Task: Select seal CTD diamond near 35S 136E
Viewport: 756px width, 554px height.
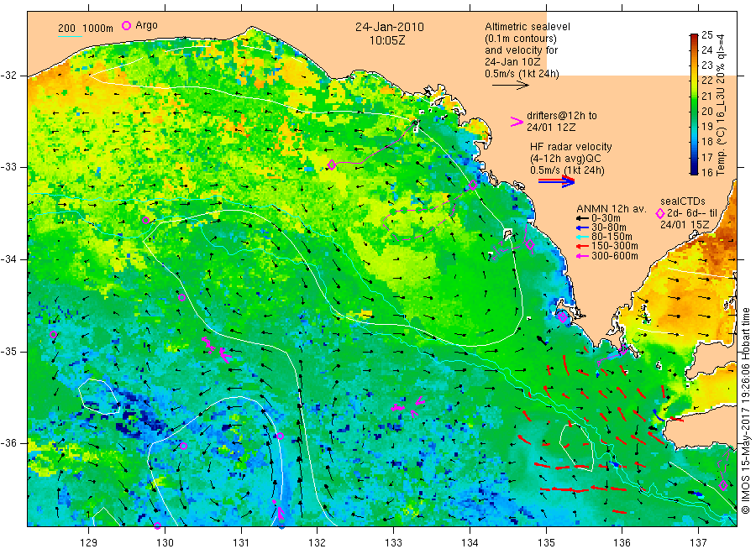Action: [x=623, y=350]
